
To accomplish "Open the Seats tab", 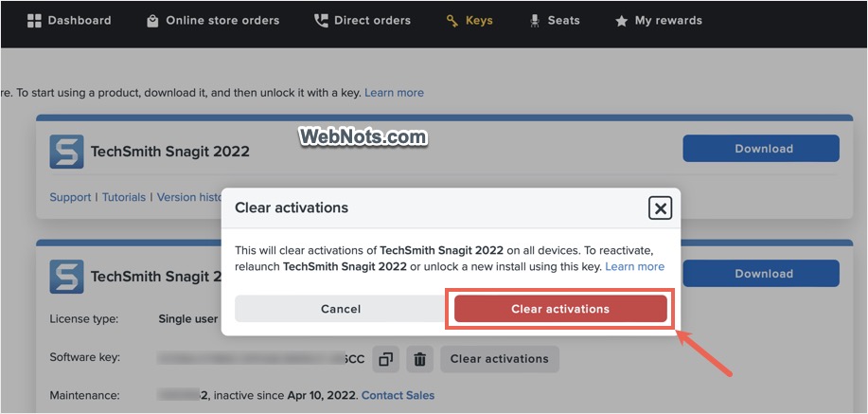I will tap(563, 20).
